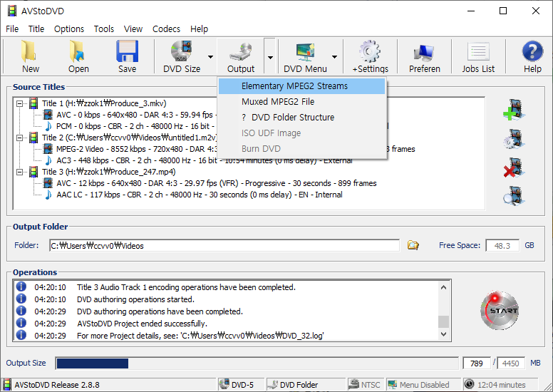
Task: Select Title 1 film strip icon
Action: [x=33, y=103]
